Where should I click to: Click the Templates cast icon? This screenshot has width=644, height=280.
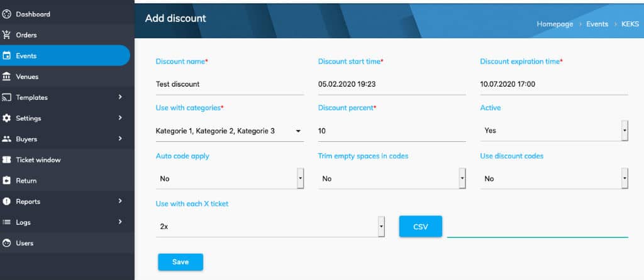point(6,97)
